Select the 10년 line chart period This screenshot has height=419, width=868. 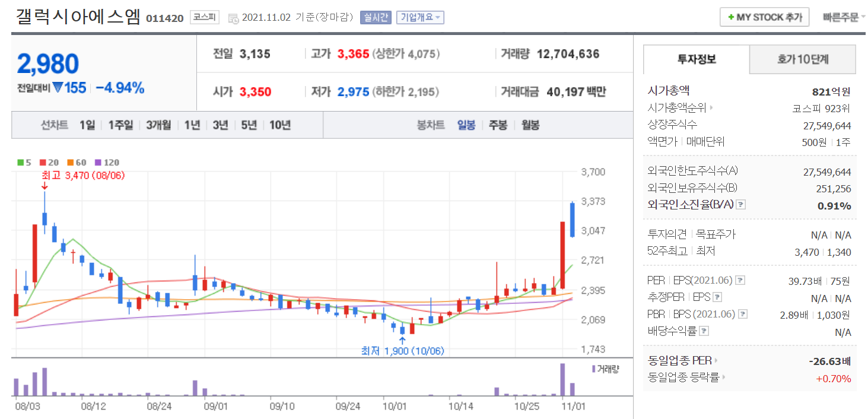tap(280, 125)
